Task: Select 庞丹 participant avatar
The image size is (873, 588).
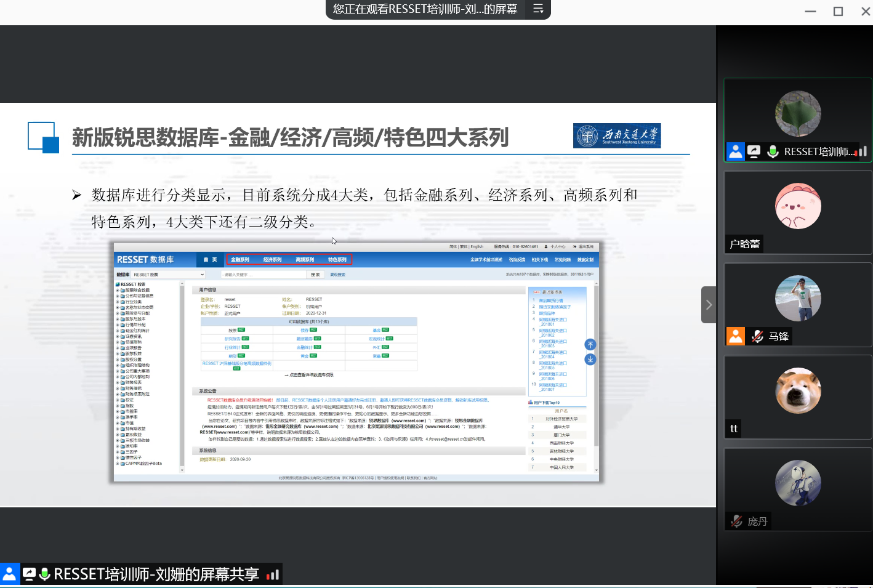Action: coord(798,483)
